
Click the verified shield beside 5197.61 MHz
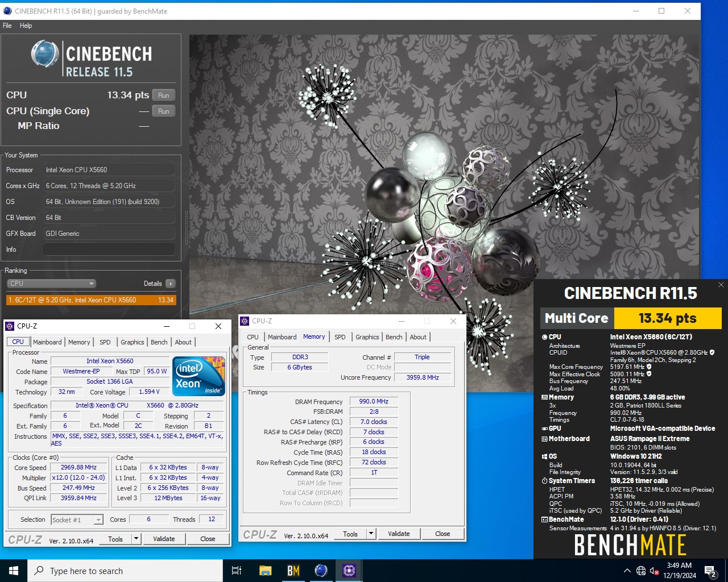pyautogui.click(x=649, y=367)
